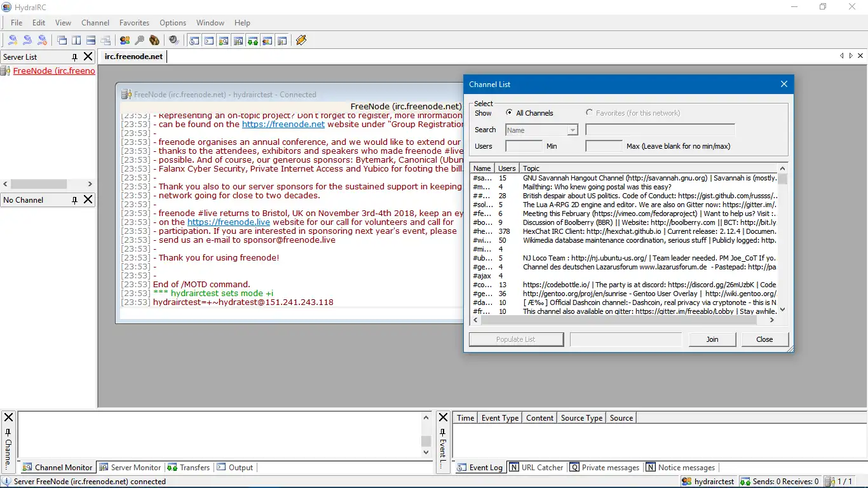Image resolution: width=868 pixels, height=488 pixels.
Task: Open the https://freenode.net link
Action: coord(283,125)
